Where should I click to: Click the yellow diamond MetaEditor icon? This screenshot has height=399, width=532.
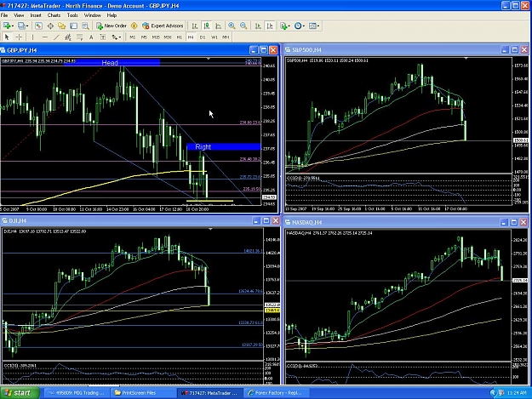point(134,26)
